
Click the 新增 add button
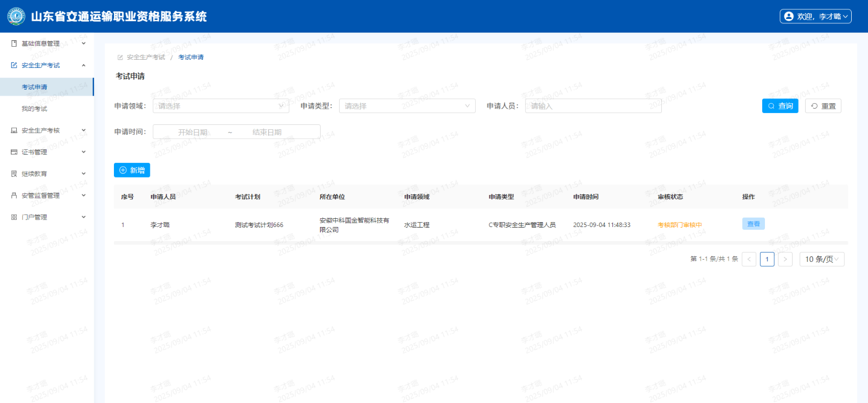[x=132, y=170]
